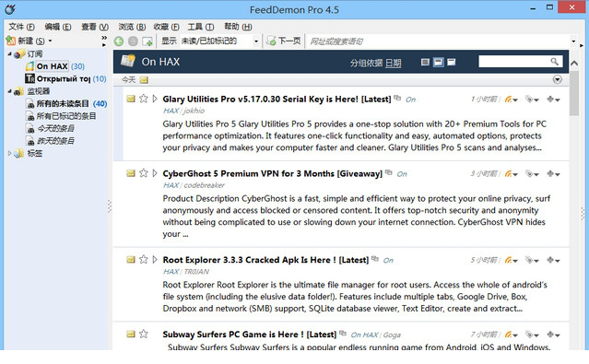Open CyberGhost article in new tab icon

388,172
